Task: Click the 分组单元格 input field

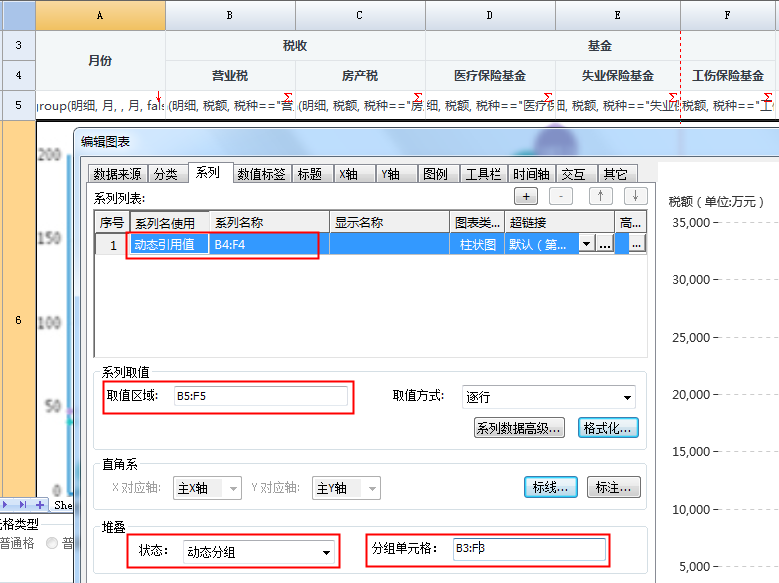Action: [x=527, y=549]
